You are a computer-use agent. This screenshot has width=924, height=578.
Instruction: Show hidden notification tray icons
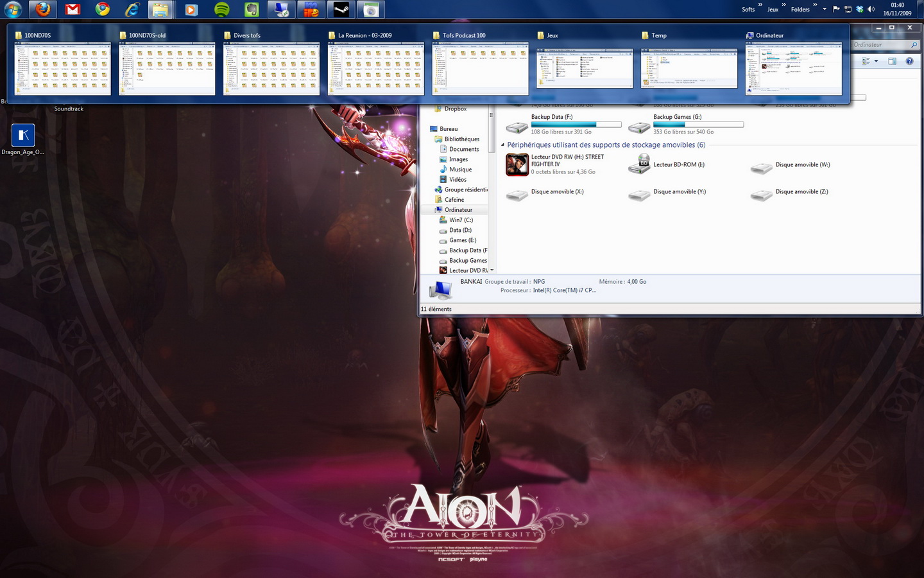825,9
